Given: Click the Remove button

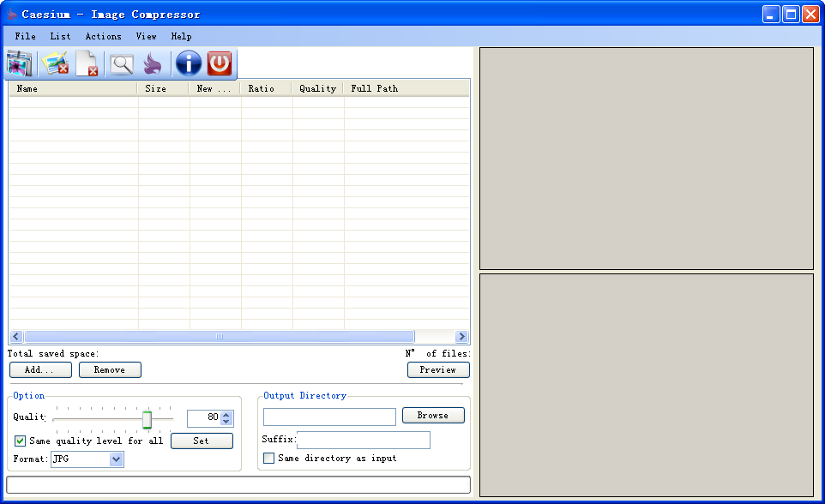Looking at the screenshot, I should coord(110,369).
